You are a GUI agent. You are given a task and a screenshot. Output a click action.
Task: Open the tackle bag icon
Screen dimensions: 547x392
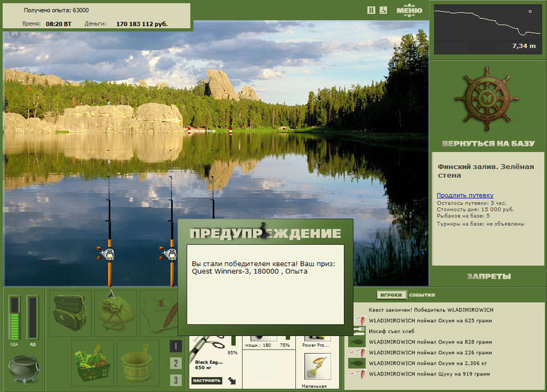70,313
